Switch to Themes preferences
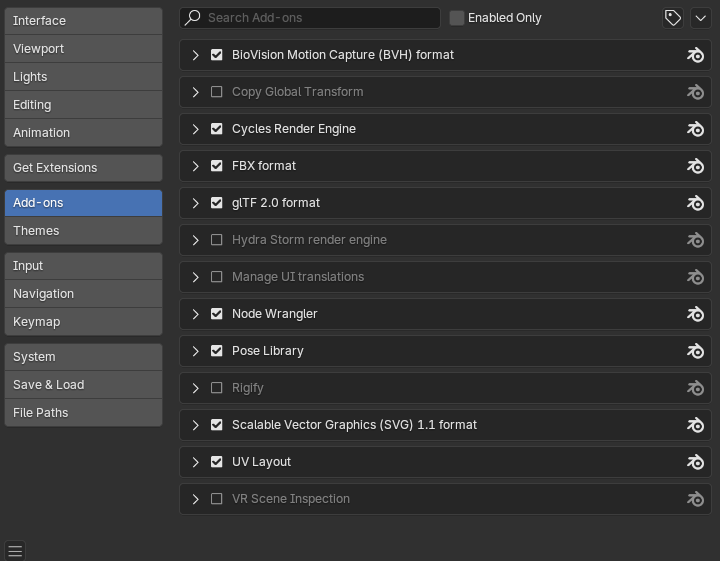The image size is (720, 561). pyautogui.click(x=83, y=230)
